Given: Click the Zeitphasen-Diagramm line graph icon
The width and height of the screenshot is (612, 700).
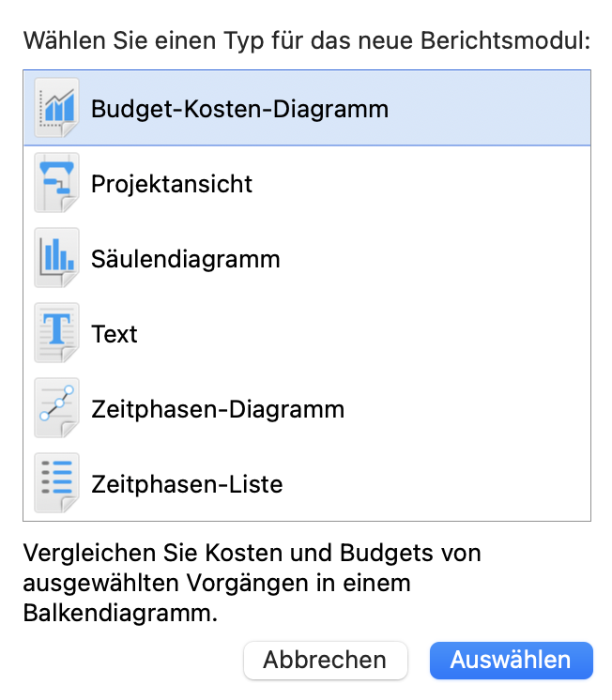Looking at the screenshot, I should click(56, 408).
